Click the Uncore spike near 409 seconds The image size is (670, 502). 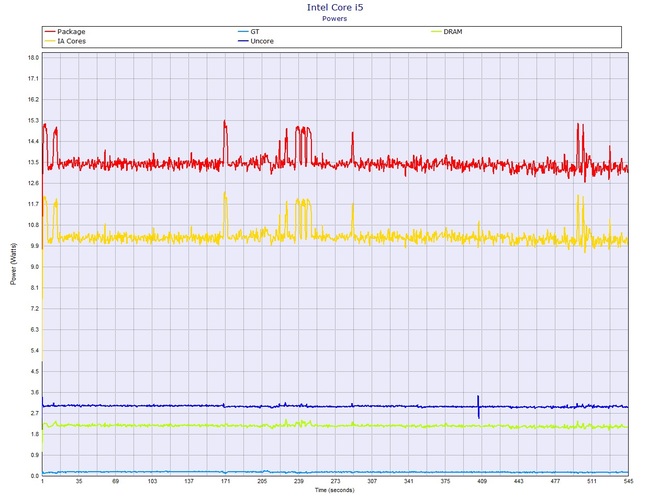479,407
